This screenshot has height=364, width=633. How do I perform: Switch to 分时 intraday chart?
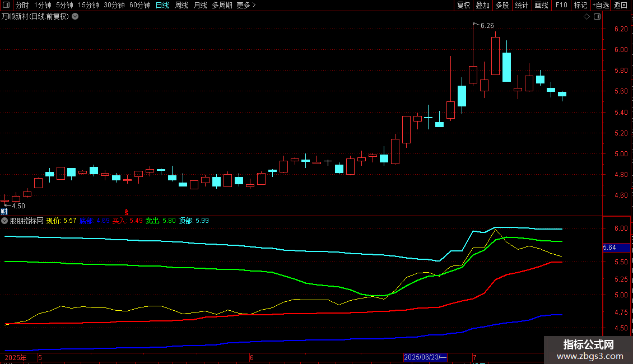22,5
